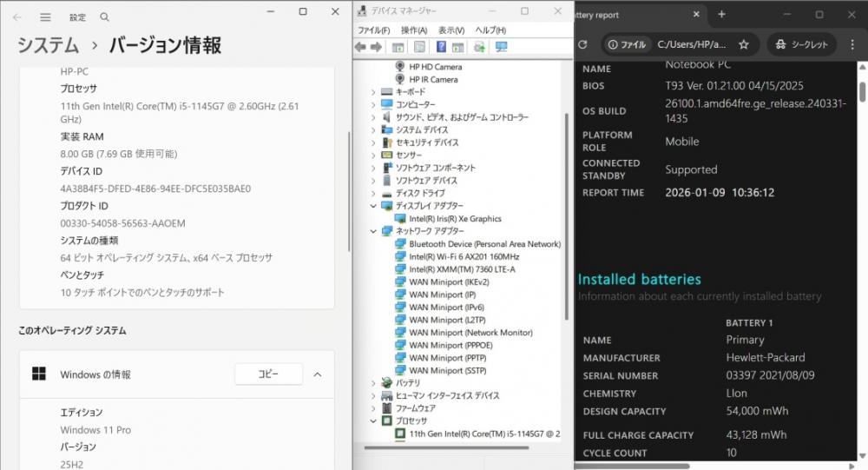Select WAN Miniport (SSTP)
The width and height of the screenshot is (868, 470).
[x=447, y=371]
